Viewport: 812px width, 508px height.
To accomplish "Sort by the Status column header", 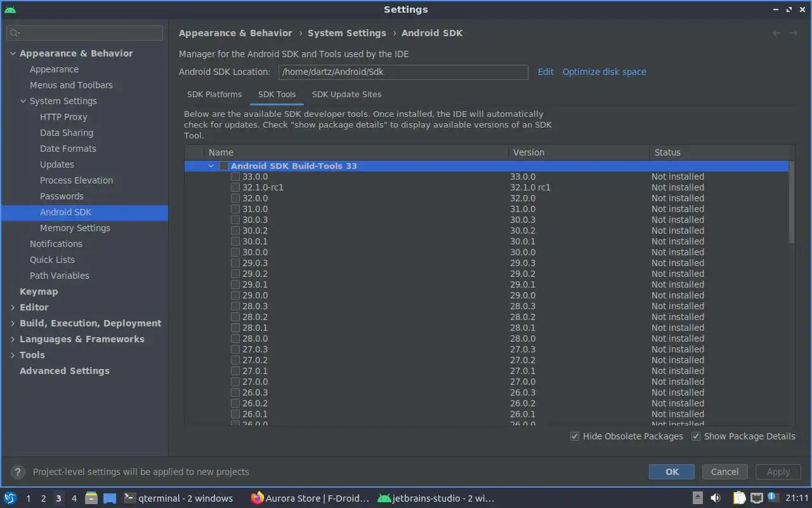I will 719,152.
